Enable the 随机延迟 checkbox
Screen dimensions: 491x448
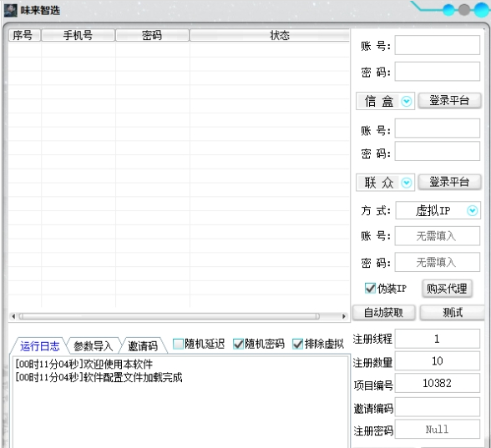(178, 344)
